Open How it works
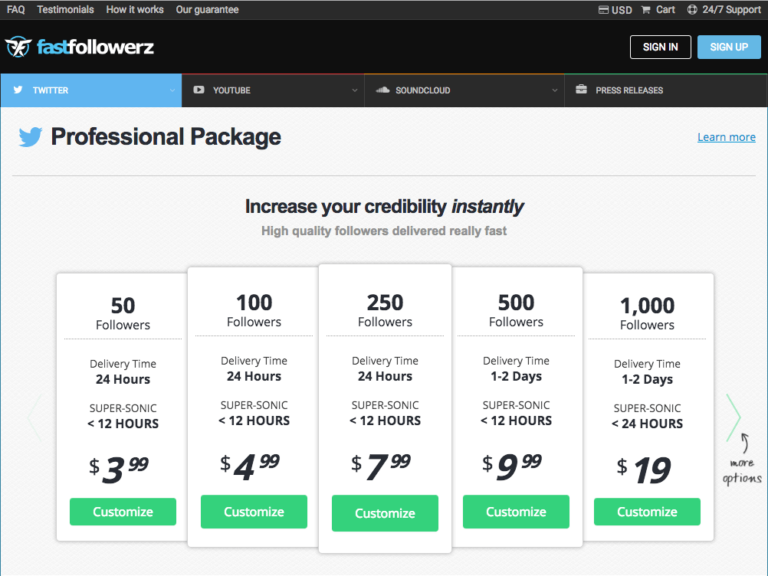This screenshot has width=768, height=576. click(x=135, y=10)
